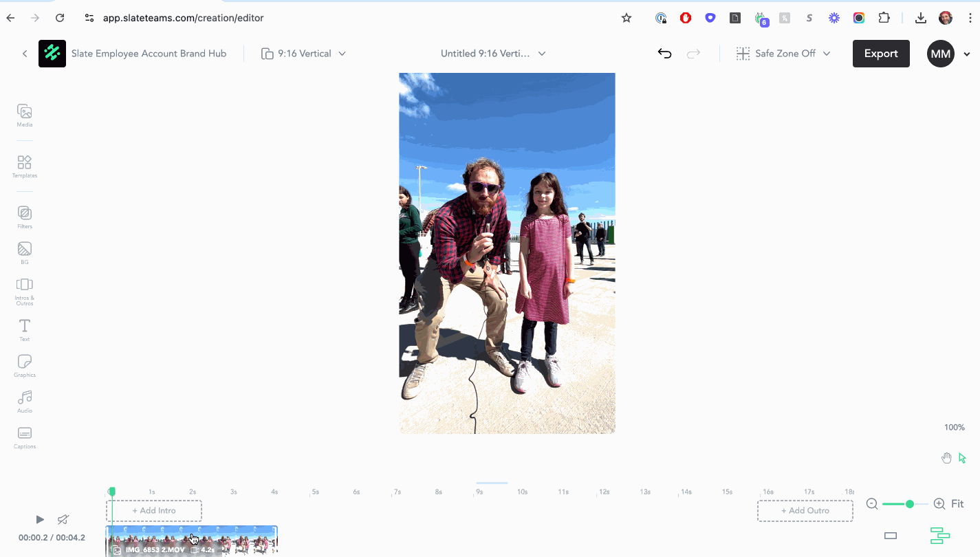The width and height of the screenshot is (980, 557).
Task: Click the Add Intro placeholder
Action: 154,511
